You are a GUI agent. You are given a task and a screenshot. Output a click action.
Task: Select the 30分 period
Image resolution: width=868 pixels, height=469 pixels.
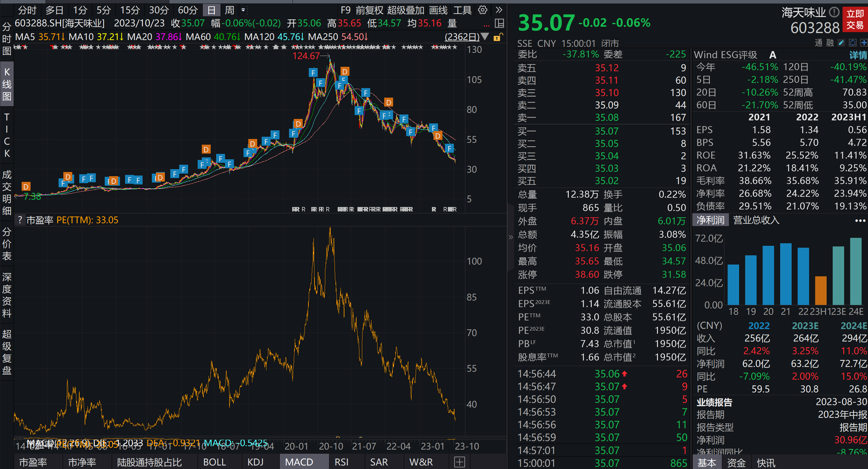(x=159, y=10)
